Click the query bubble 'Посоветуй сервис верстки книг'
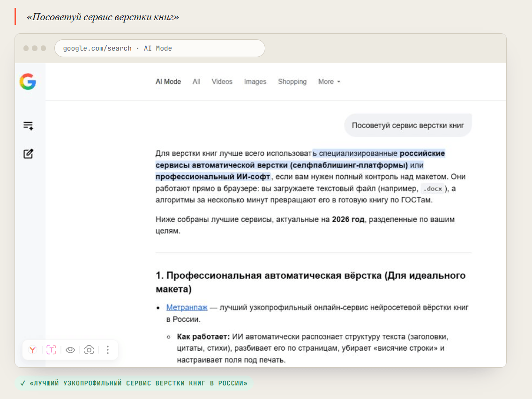 (x=408, y=126)
